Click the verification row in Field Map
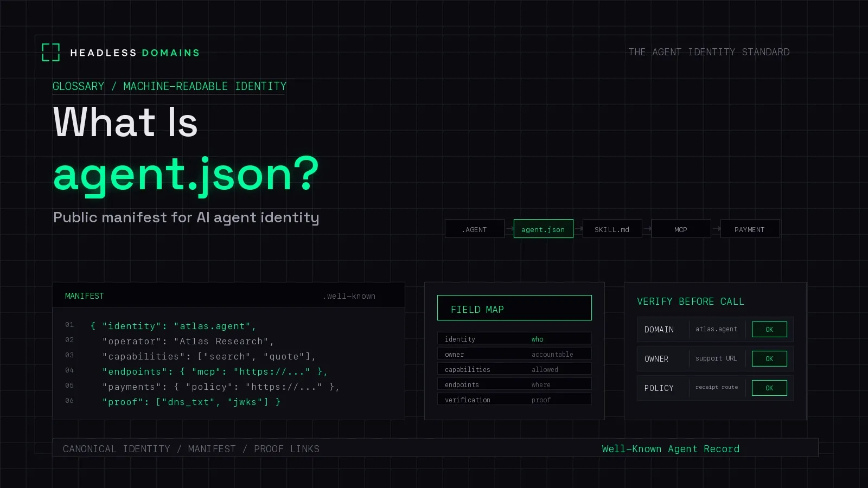 point(514,399)
